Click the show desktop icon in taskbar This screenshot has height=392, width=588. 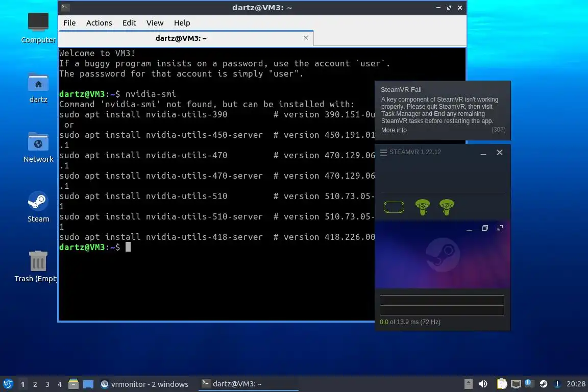pyautogui.click(x=88, y=384)
